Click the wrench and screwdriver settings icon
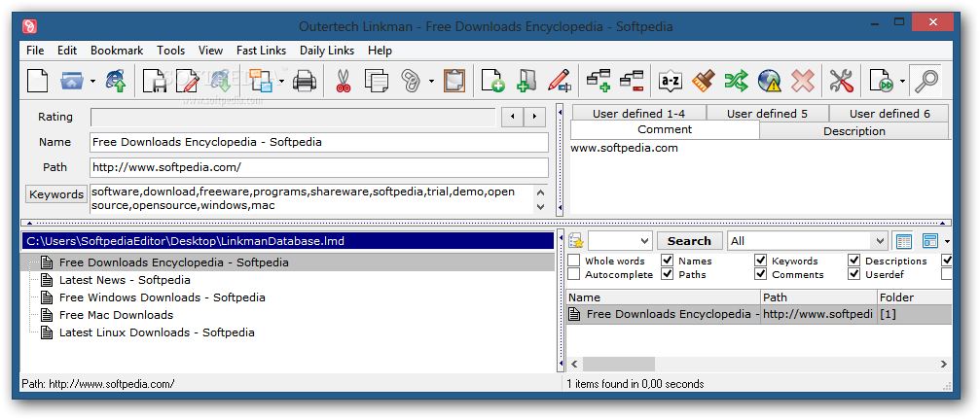980x419 pixels. (841, 81)
